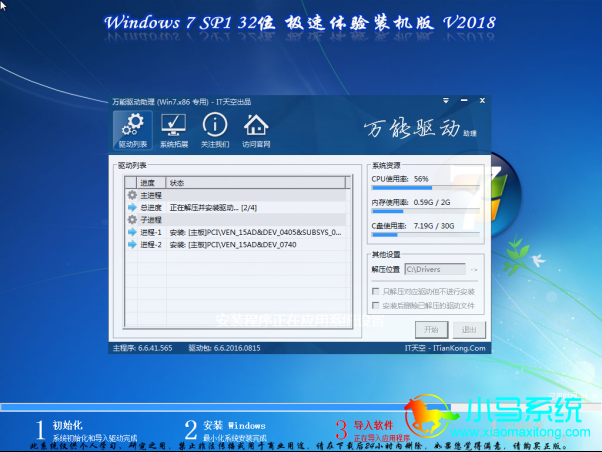Click the 退出 button

tap(469, 329)
